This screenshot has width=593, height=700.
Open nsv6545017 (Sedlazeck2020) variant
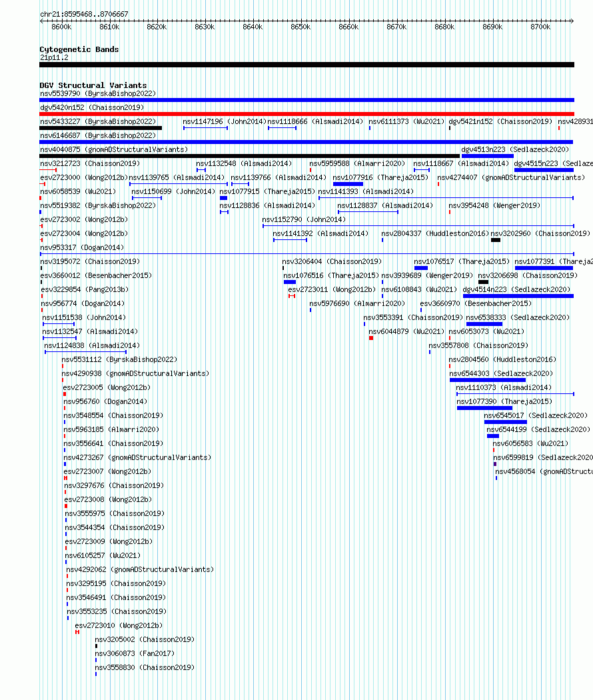point(536,415)
